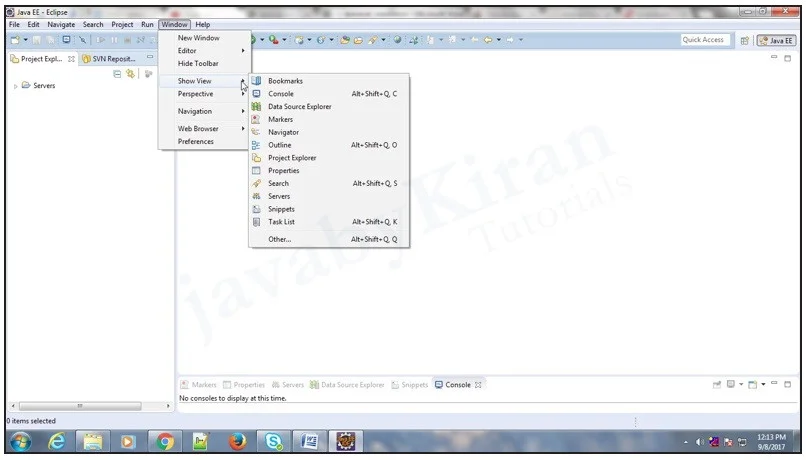Screen dimensions: 806x460
Task: Open the Edit menu
Action: click(x=33, y=25)
